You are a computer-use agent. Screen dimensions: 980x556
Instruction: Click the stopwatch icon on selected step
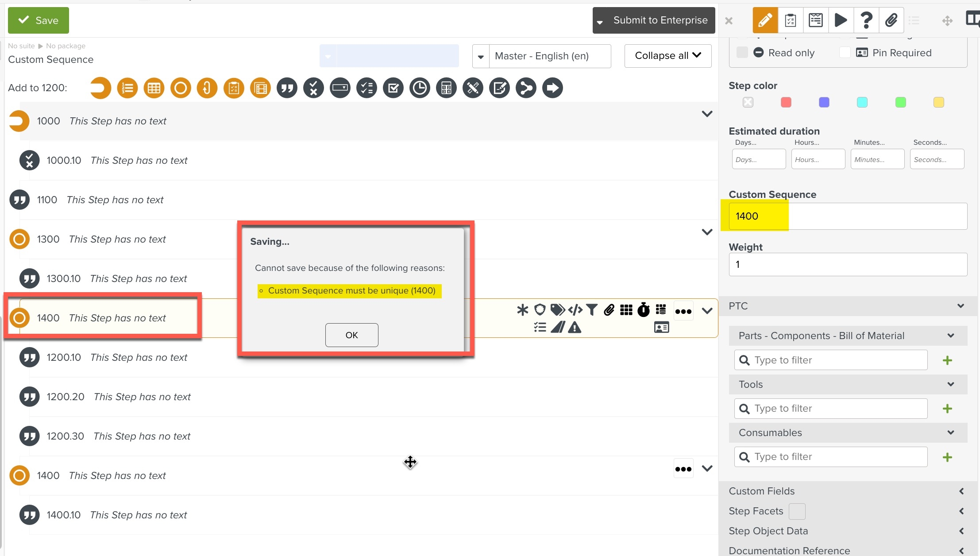643,310
